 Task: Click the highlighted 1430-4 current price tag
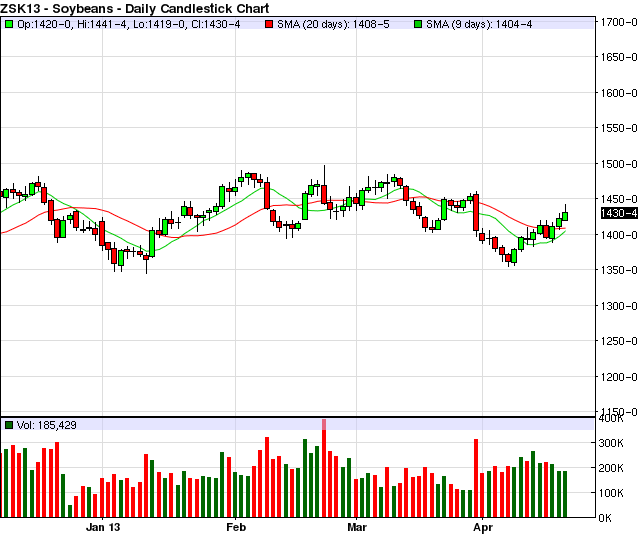click(x=619, y=213)
